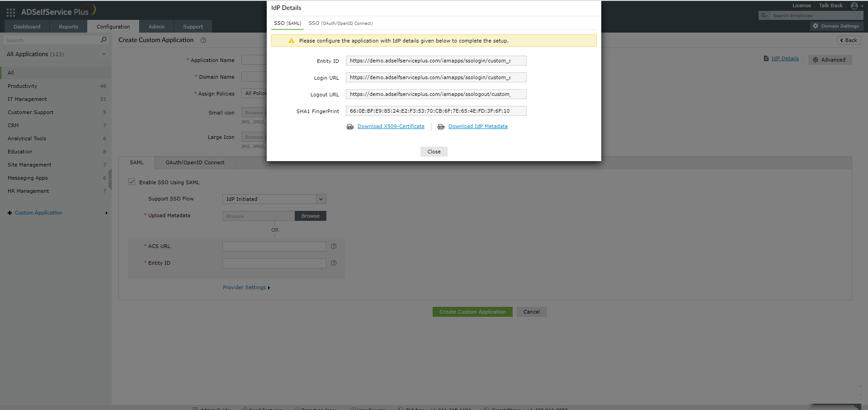Viewport: 868px width, 410px height.
Task: Click the Entity ID URL field in dialog
Action: click(x=436, y=61)
